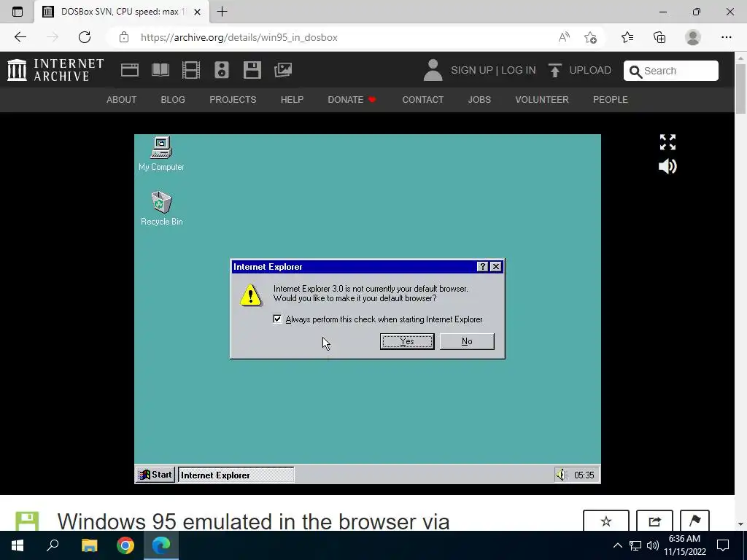Click LOG IN link

(519, 70)
